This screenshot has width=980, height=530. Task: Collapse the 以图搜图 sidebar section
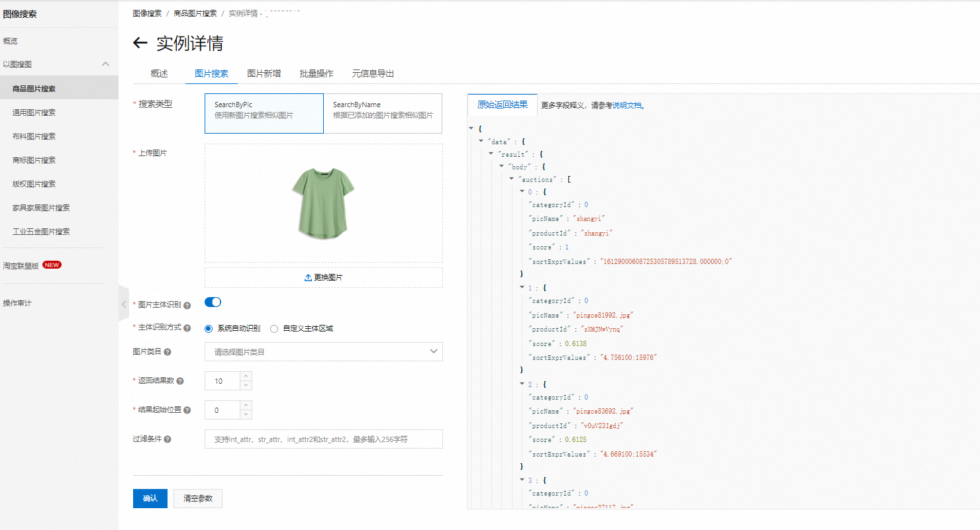click(x=105, y=64)
